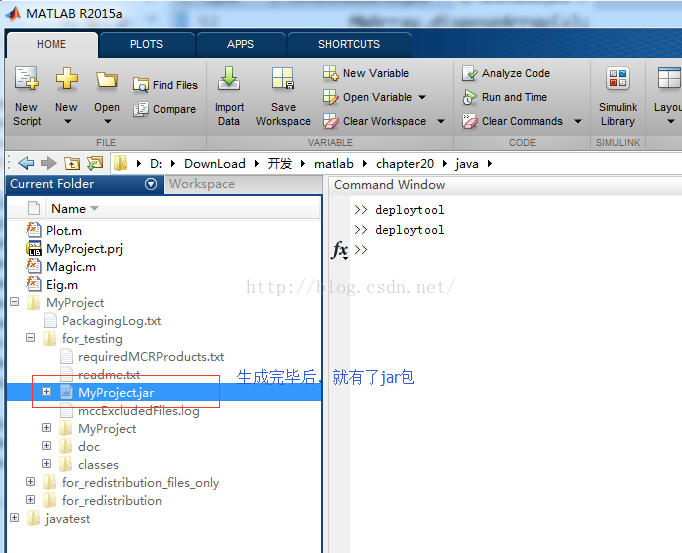Expand the for_redistribution folder
The height and width of the screenshot is (553, 682).
pos(30,499)
